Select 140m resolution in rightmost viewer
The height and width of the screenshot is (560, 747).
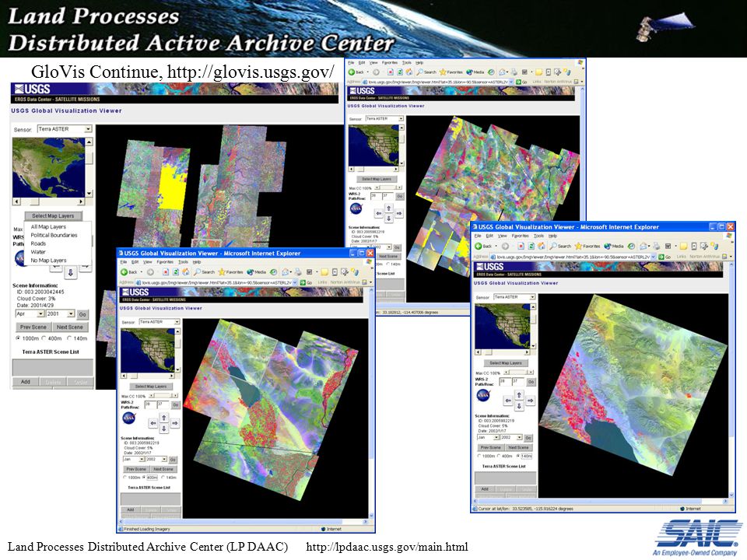pyautogui.click(x=518, y=457)
